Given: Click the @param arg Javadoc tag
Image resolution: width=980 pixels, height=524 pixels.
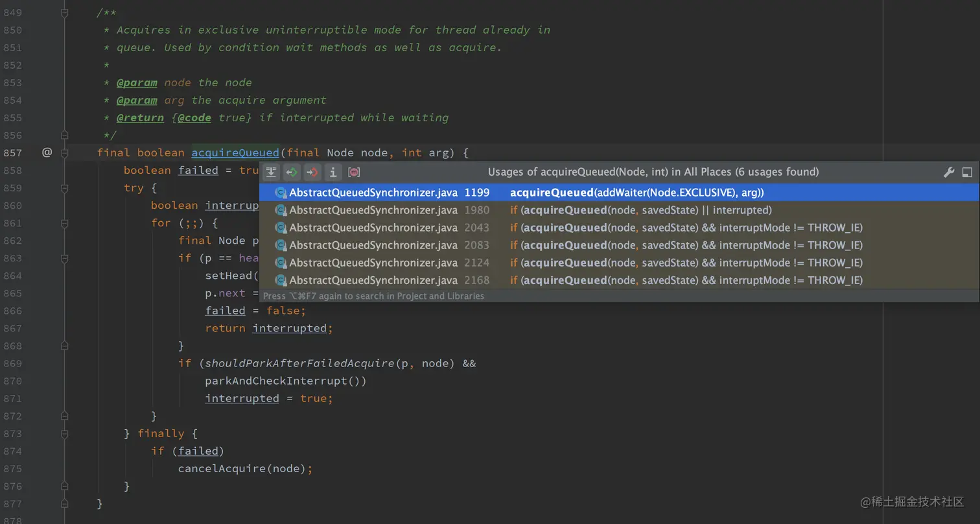Looking at the screenshot, I should [137, 100].
